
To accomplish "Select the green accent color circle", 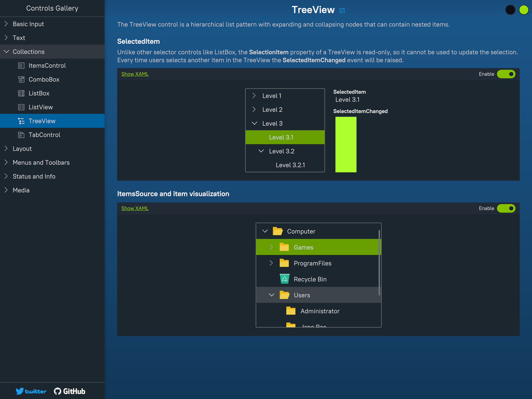I will [524, 10].
